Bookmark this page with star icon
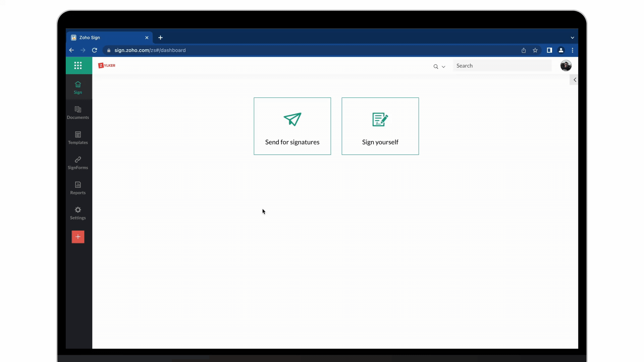This screenshot has width=644, height=362. tap(535, 50)
